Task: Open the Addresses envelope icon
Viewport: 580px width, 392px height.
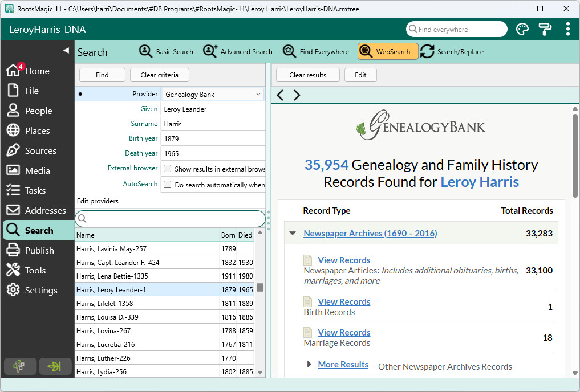Action: tap(13, 210)
